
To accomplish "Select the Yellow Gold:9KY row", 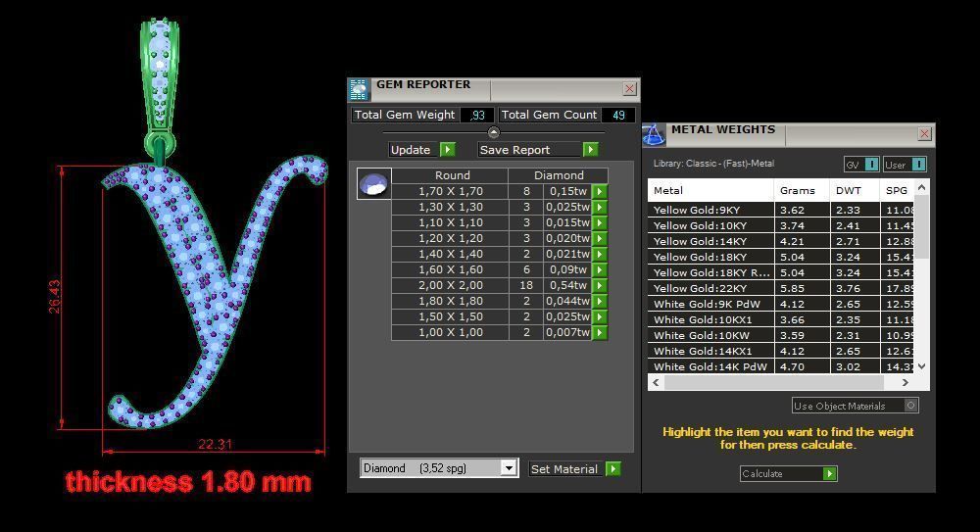I will coord(782,210).
